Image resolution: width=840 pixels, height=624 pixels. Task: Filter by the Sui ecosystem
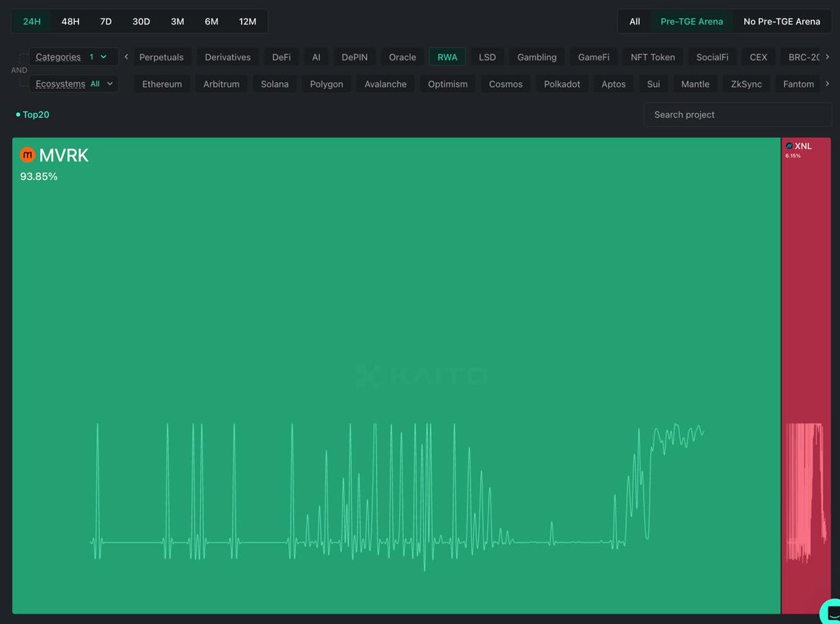click(653, 84)
